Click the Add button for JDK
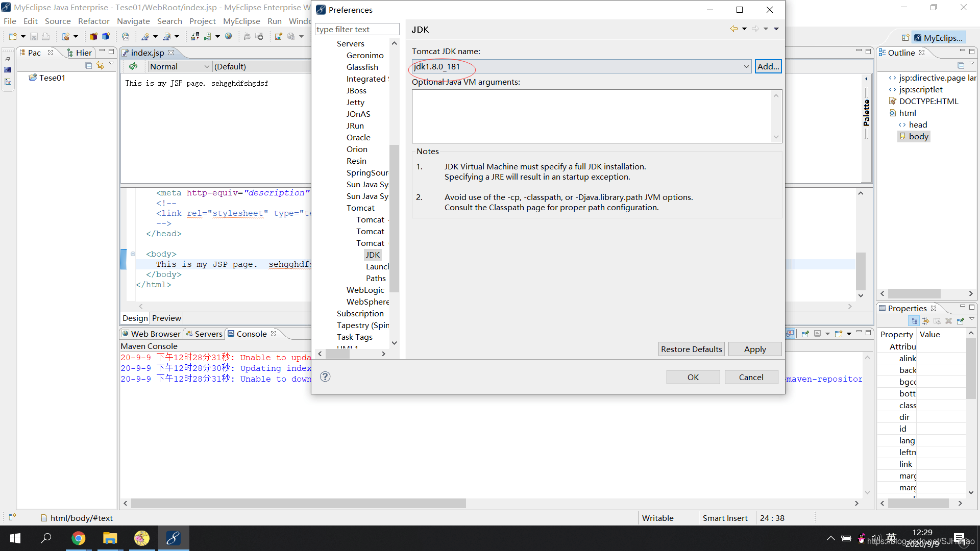Screen dimensions: 980x551 [768, 67]
